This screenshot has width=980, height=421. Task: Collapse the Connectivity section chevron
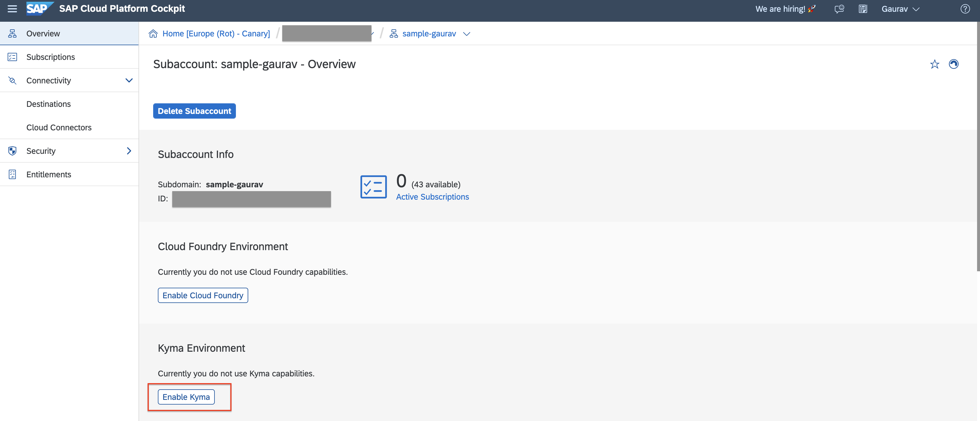point(129,80)
